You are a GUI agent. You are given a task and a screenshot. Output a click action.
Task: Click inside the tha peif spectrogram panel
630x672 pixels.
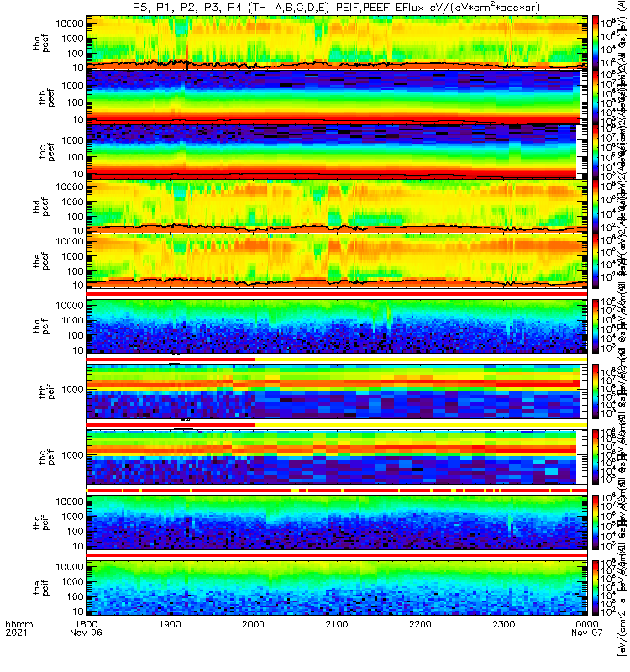pyautogui.click(x=337, y=326)
